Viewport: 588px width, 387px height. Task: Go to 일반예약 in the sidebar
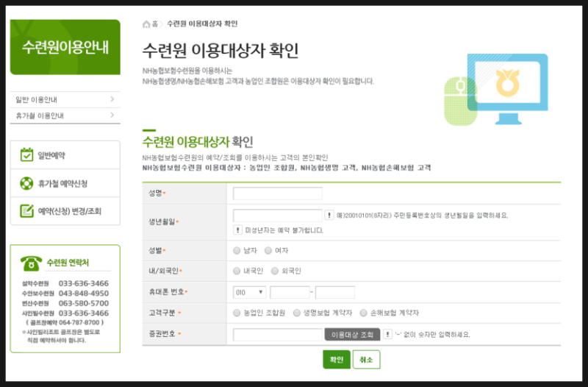[65, 155]
